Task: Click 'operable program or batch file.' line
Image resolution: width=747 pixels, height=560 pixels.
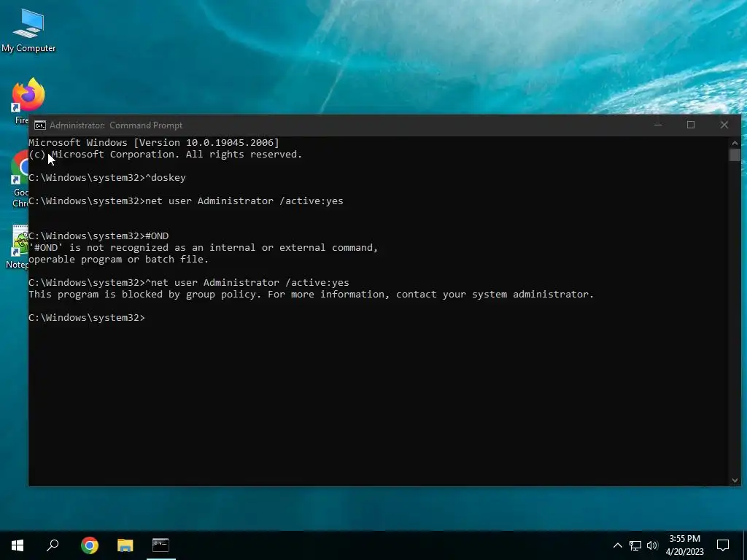Action: pyautogui.click(x=119, y=260)
